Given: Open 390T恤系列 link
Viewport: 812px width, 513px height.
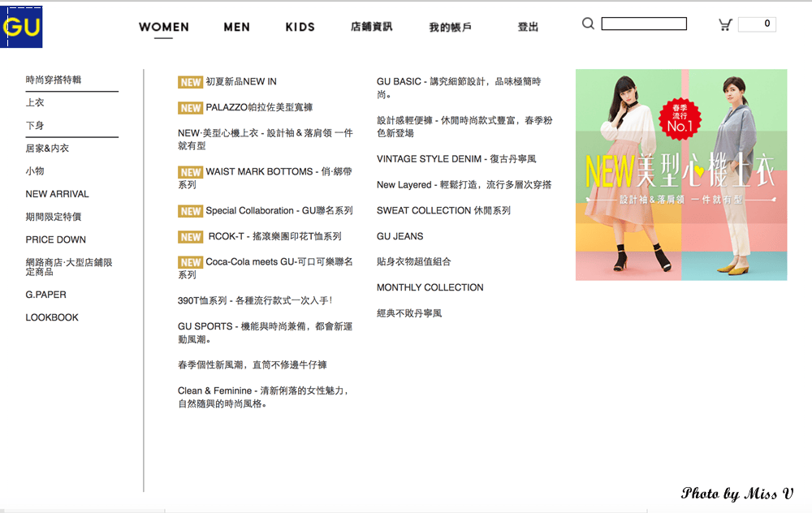Looking at the screenshot, I should click(255, 301).
